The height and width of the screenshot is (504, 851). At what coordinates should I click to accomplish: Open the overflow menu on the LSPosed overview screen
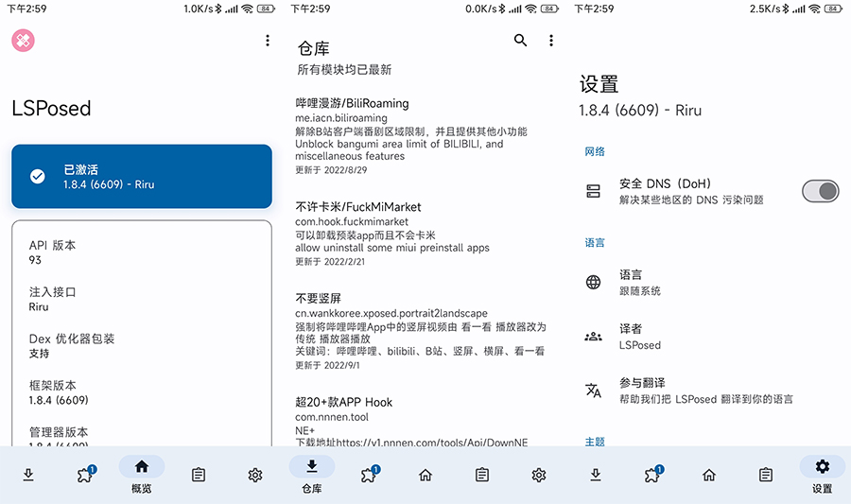click(x=268, y=41)
